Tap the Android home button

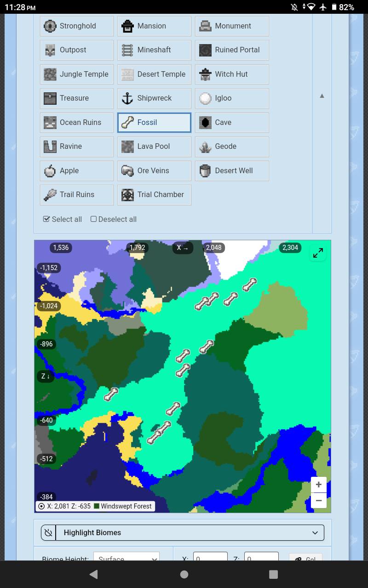click(184, 574)
